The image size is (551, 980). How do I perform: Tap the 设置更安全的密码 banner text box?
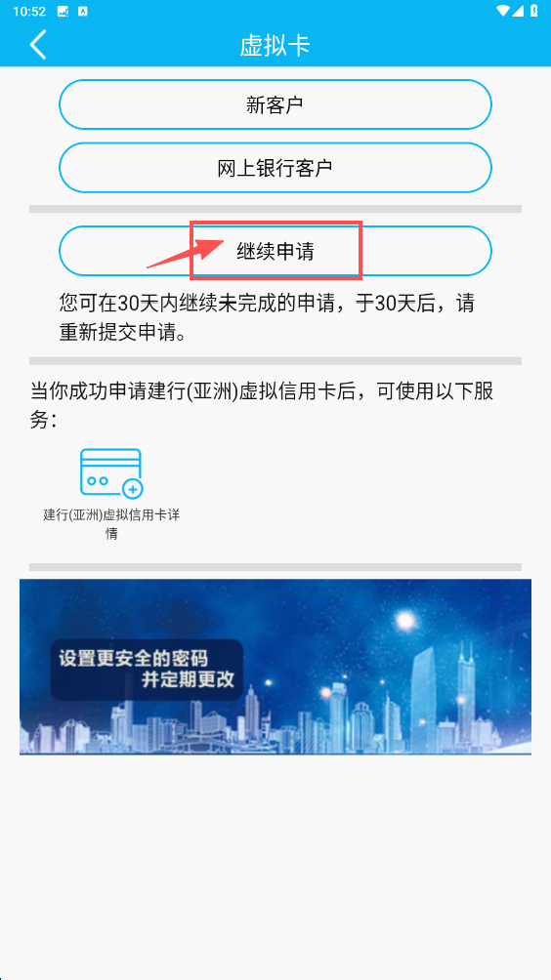[147, 670]
